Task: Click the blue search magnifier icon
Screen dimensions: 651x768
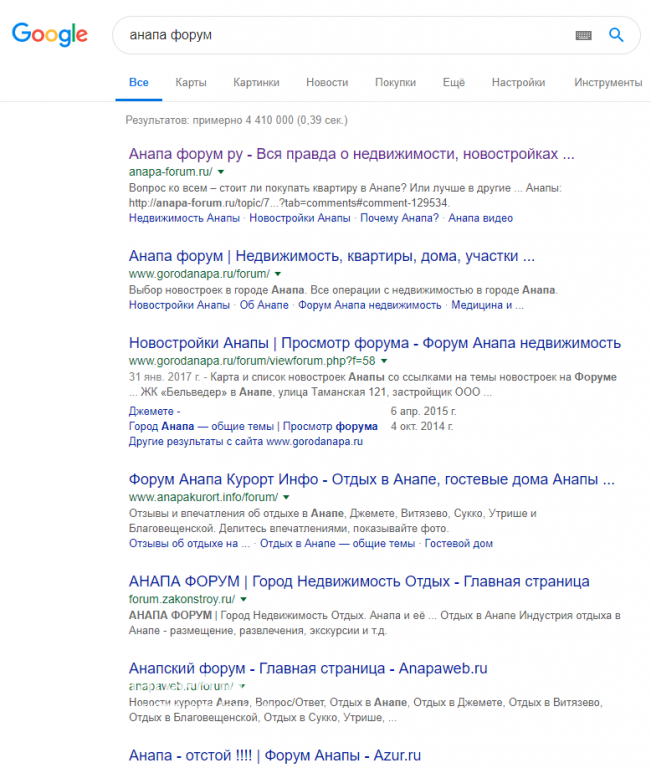Action: pos(616,35)
